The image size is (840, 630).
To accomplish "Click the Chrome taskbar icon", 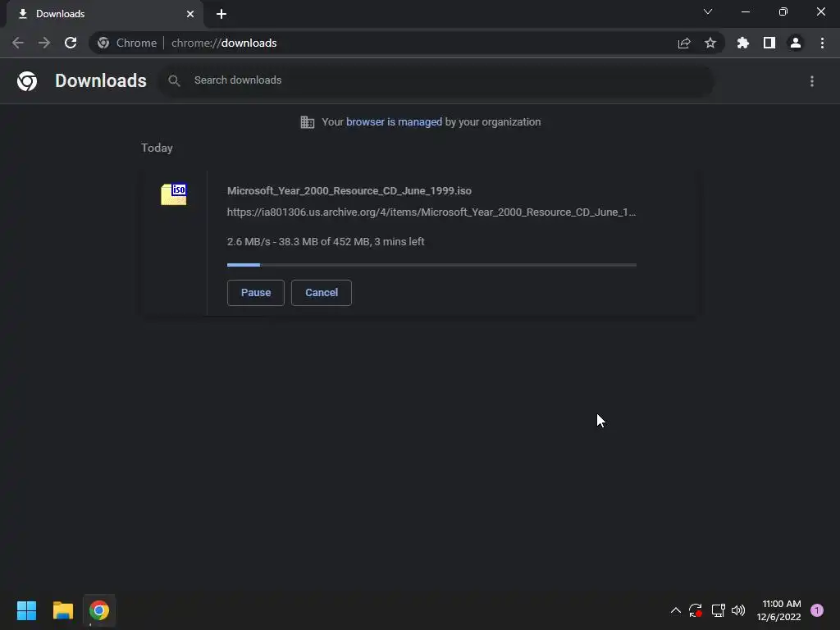I will [99, 610].
